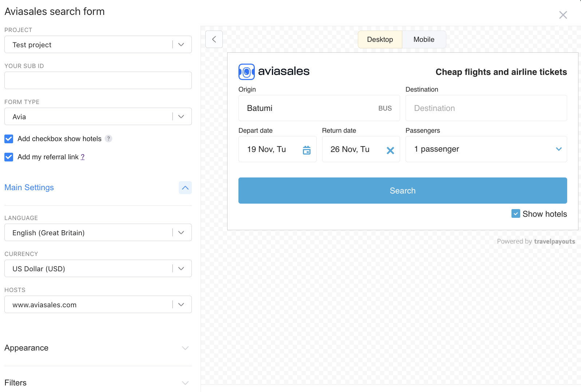Open the Hosts dropdown
This screenshot has height=392, width=581.
(98, 304)
